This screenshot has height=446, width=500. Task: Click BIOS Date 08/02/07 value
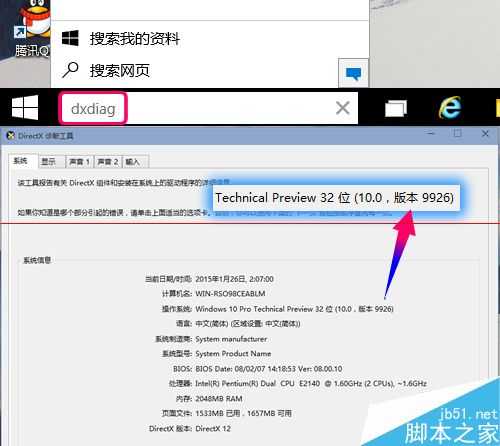[x=269, y=369]
